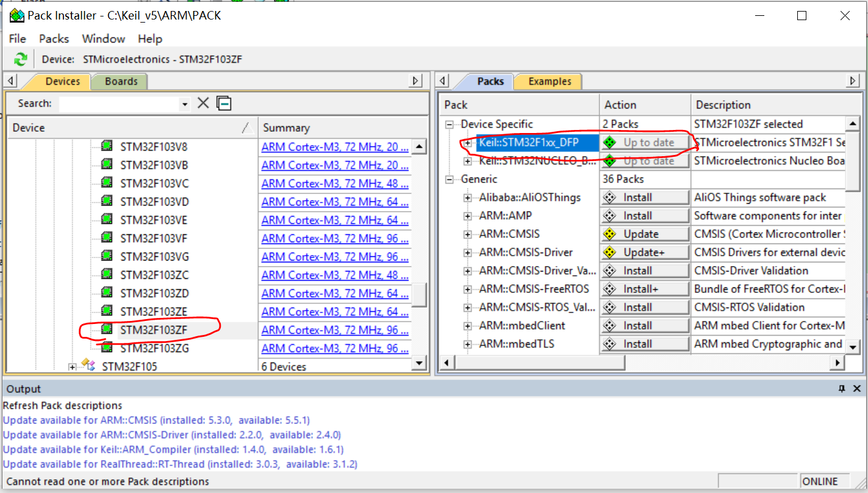Install the ARM::mbedClient pack
This screenshot has width=868, height=493.
click(x=645, y=326)
